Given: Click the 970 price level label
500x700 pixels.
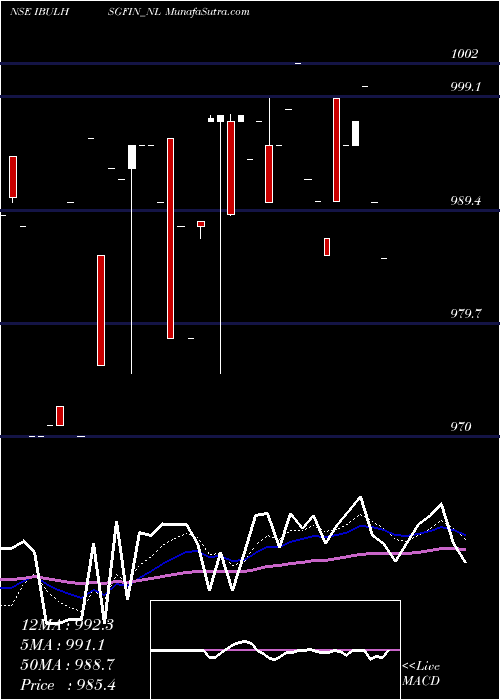Looking at the screenshot, I should [x=461, y=427].
